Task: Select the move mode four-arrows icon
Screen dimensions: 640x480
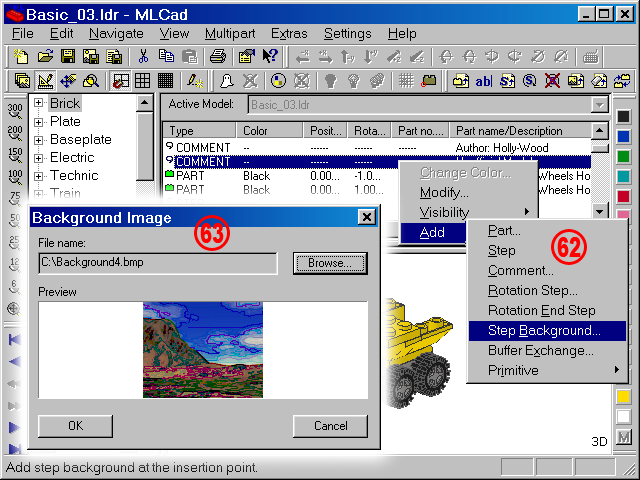Action: pos(68,81)
